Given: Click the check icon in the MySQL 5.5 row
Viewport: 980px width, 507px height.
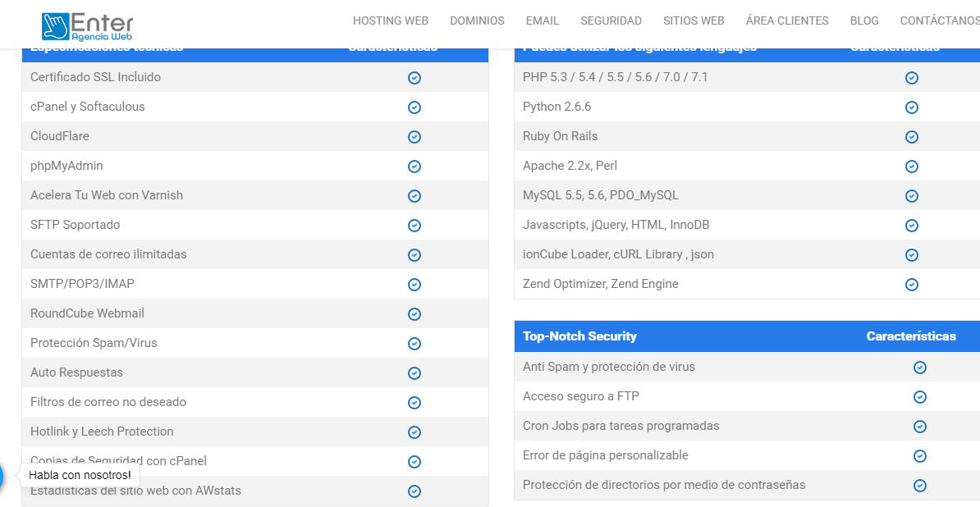Looking at the screenshot, I should click(912, 196).
